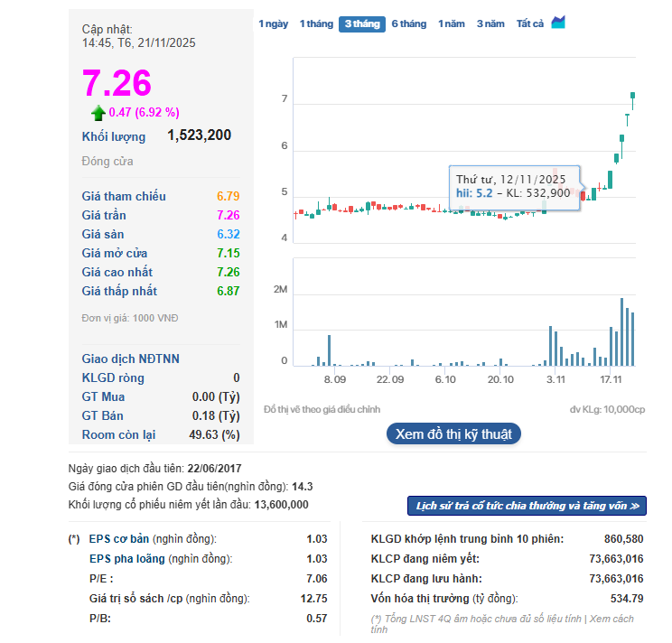Click the Khối lượng value 1,523,200
Viewport: 672px width, 643px height.
point(199,135)
